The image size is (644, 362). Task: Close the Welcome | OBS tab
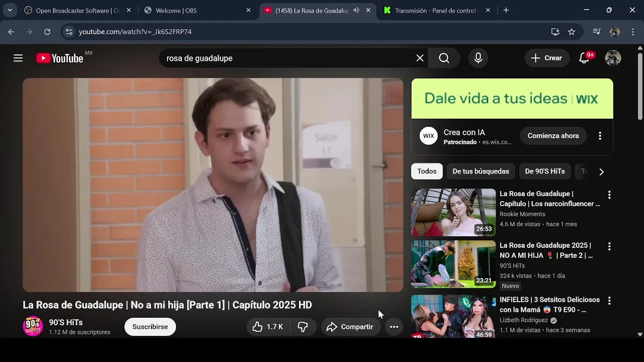[249, 10]
